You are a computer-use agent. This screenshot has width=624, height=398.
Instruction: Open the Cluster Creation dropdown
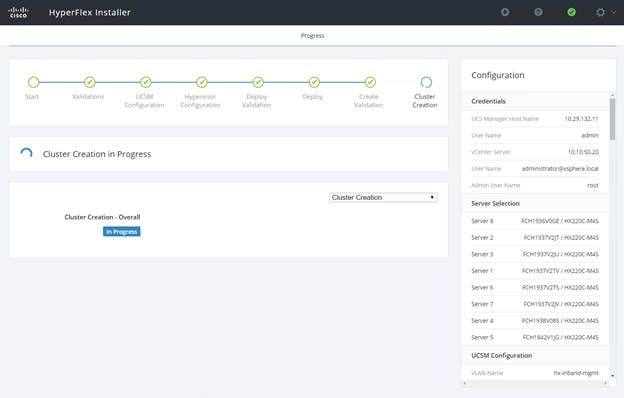point(383,197)
